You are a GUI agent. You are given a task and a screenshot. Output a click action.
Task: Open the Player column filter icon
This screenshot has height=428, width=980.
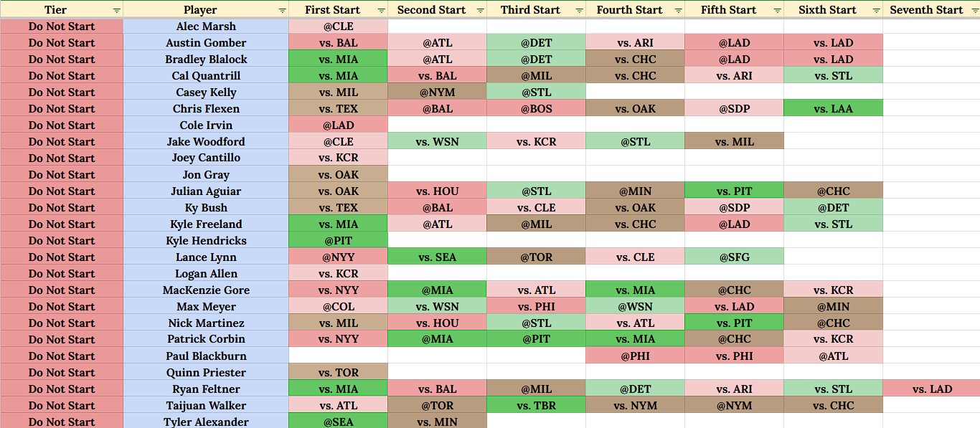tap(282, 11)
